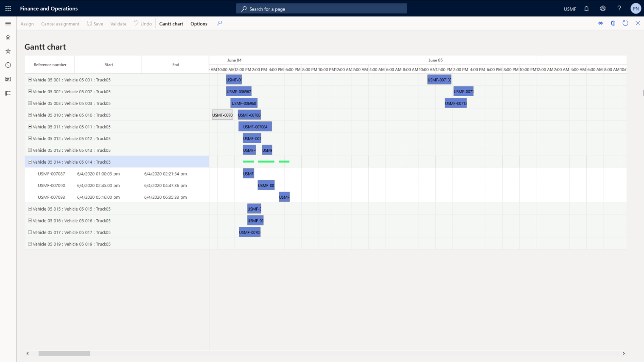Refresh the Gantt chart page
This screenshot has width=644, height=362.
(625, 23)
